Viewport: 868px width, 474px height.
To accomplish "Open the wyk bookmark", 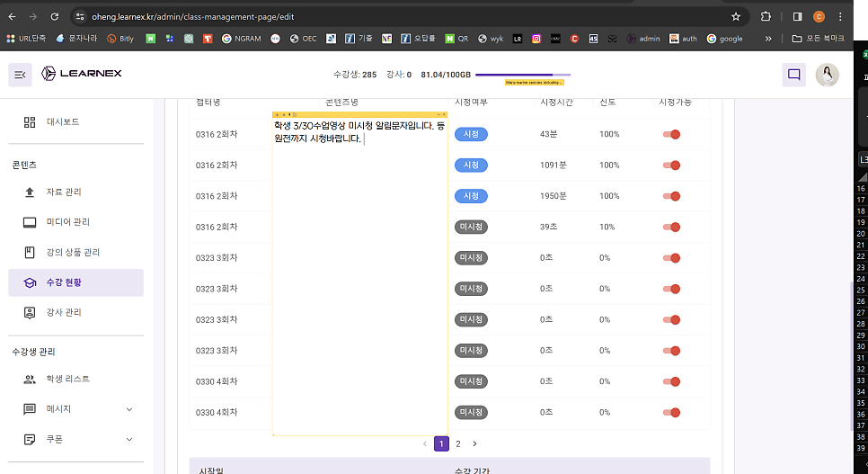I will tap(491, 39).
